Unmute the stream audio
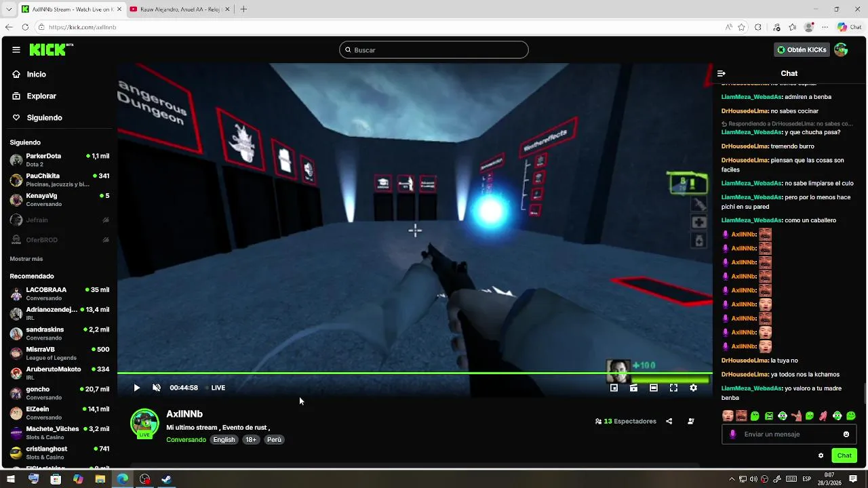Screen dimensions: 868x488 tap(157, 388)
